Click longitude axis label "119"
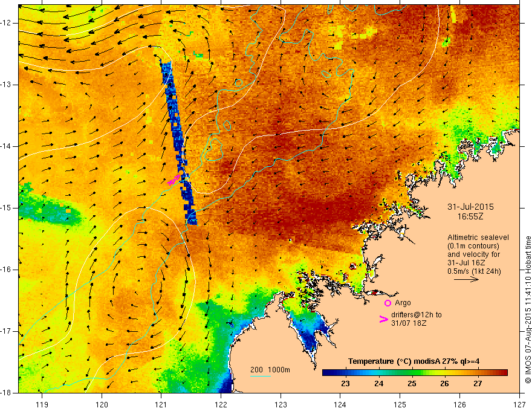The height and width of the screenshot is (411, 532). [x=42, y=404]
